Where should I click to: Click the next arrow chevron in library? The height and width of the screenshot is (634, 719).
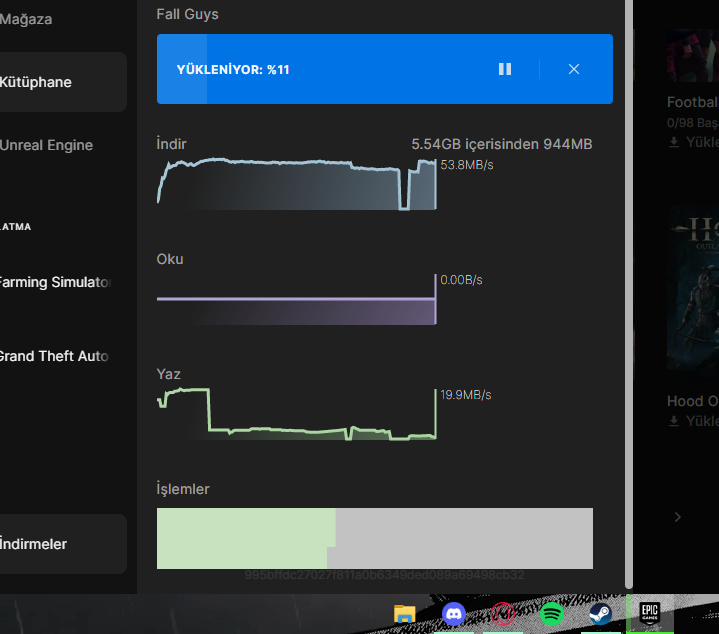678,517
